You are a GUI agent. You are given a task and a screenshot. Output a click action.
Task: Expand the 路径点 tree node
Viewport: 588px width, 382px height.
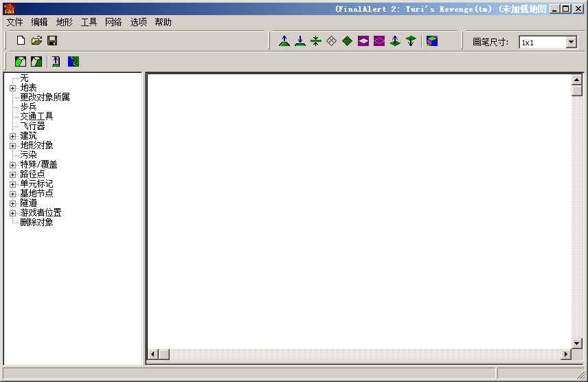click(13, 175)
